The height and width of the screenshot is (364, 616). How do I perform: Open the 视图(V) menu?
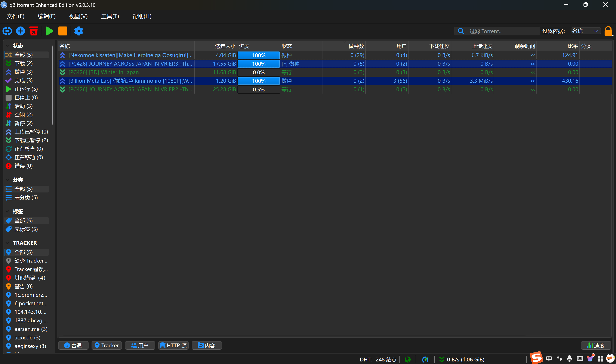point(78,16)
